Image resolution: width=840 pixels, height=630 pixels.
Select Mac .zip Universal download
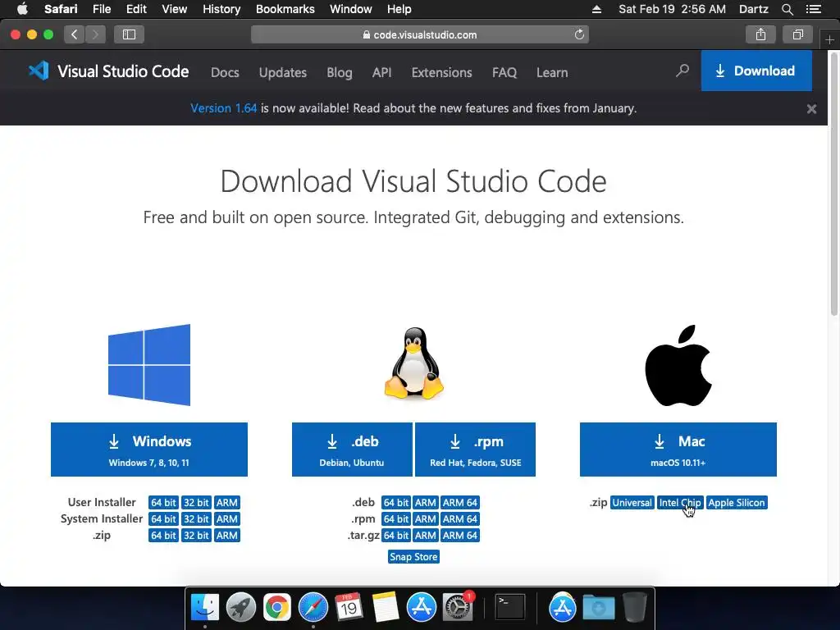[632, 503]
